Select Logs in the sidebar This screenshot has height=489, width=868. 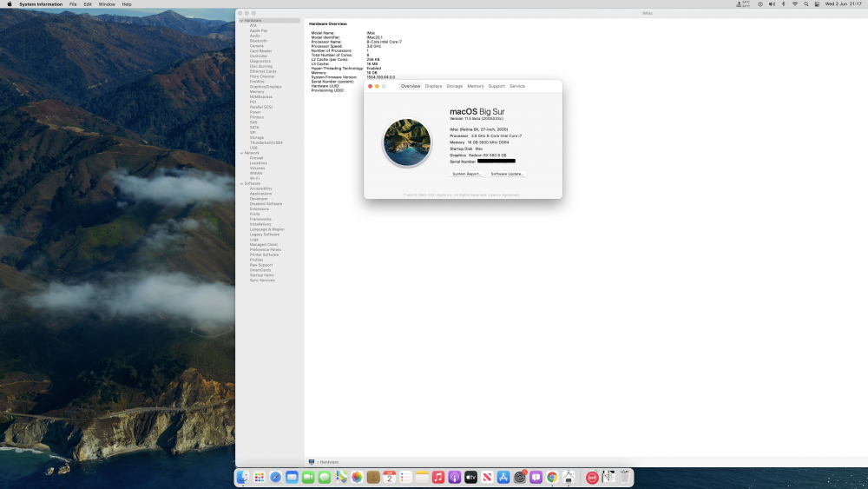254,239
